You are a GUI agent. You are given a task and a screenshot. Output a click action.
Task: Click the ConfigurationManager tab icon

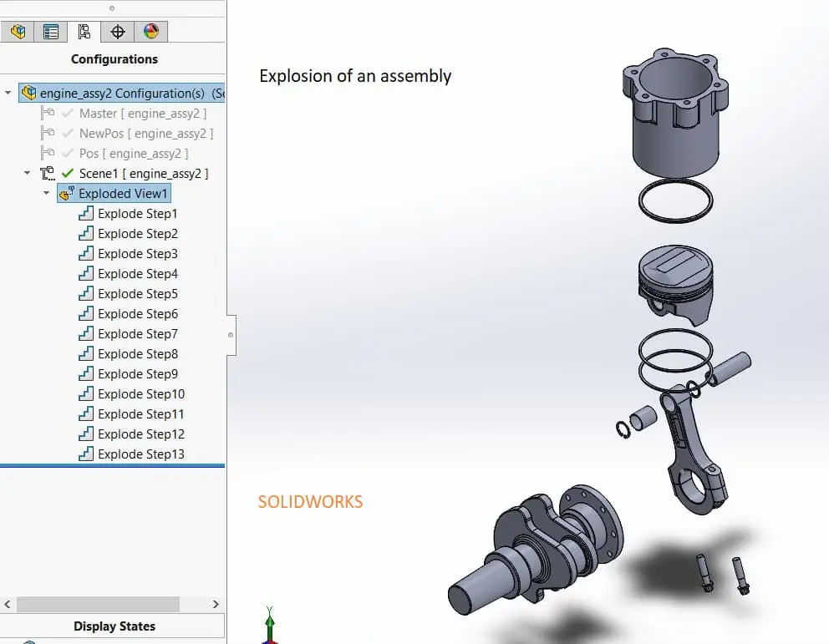coord(84,31)
